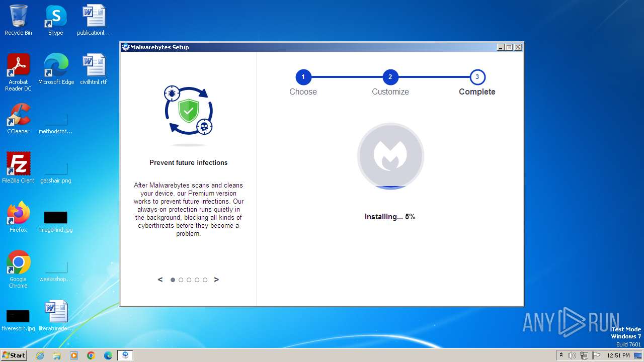Launch Google Chrome desktop shortcut
The height and width of the screenshot is (362, 644).
(18, 269)
